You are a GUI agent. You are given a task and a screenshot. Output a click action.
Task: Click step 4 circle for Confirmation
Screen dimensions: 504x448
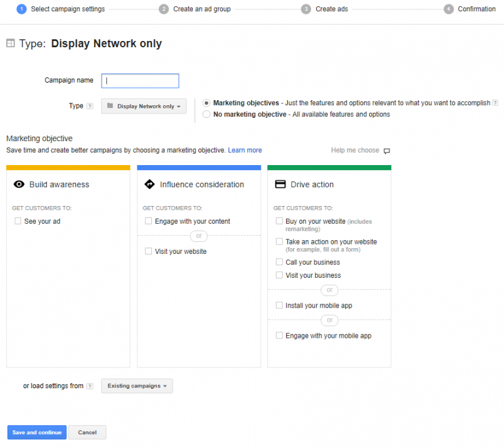point(449,9)
